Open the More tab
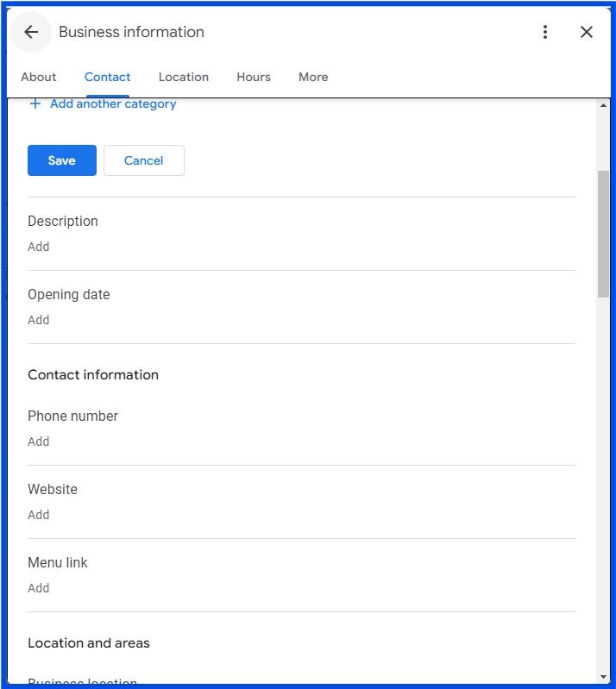The image size is (616, 689). pyautogui.click(x=313, y=77)
